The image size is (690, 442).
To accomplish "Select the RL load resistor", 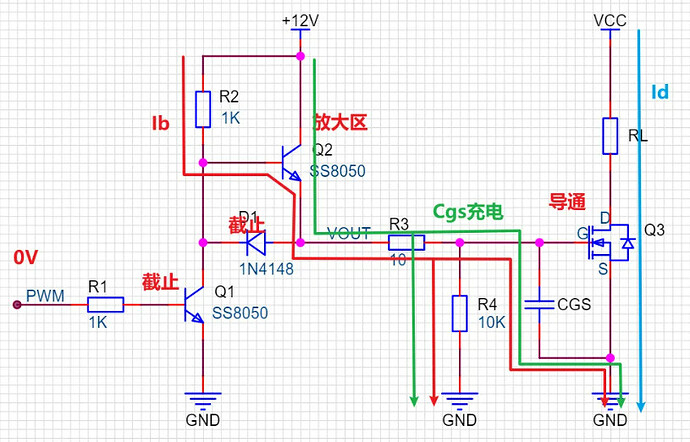I will click(x=610, y=136).
